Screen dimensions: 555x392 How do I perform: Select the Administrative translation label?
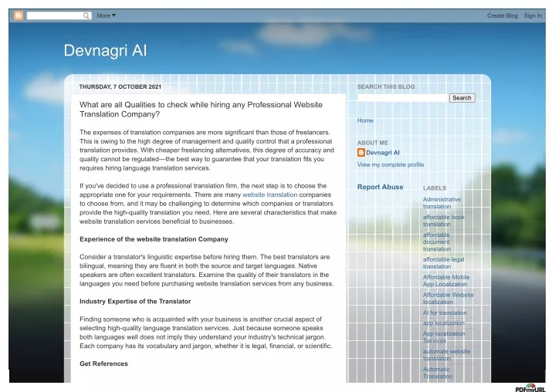point(442,203)
